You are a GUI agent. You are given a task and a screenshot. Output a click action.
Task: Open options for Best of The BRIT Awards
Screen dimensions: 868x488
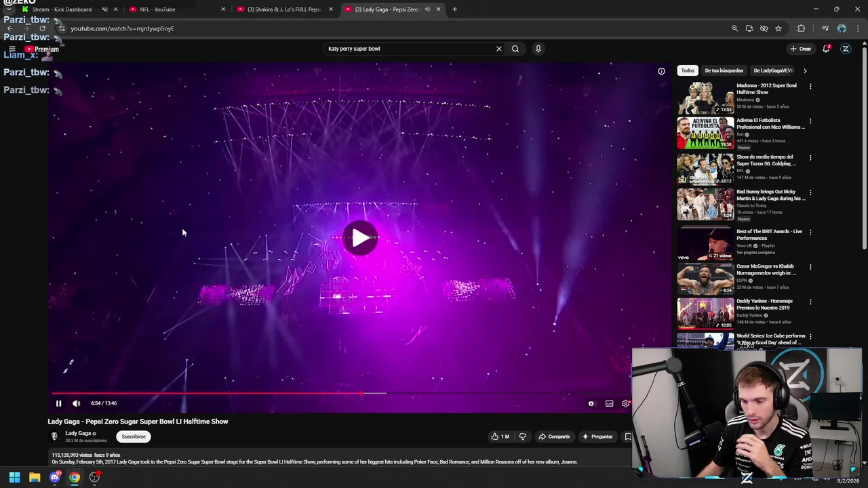810,232
